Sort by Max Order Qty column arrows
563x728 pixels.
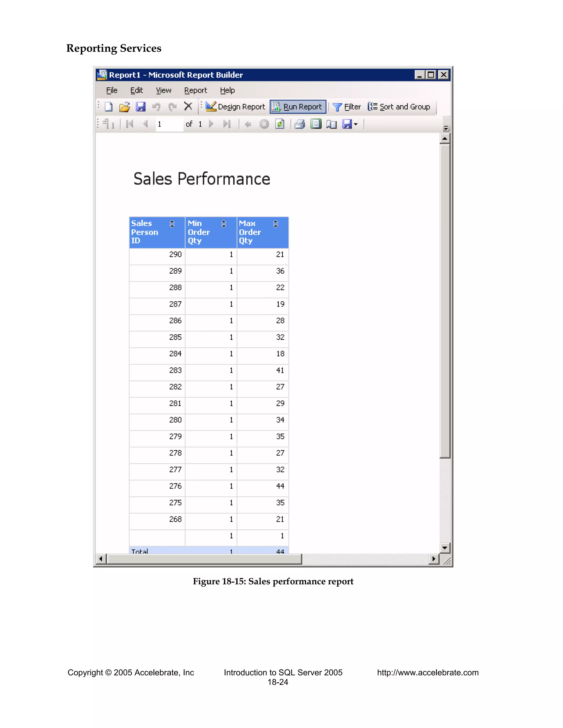click(275, 224)
